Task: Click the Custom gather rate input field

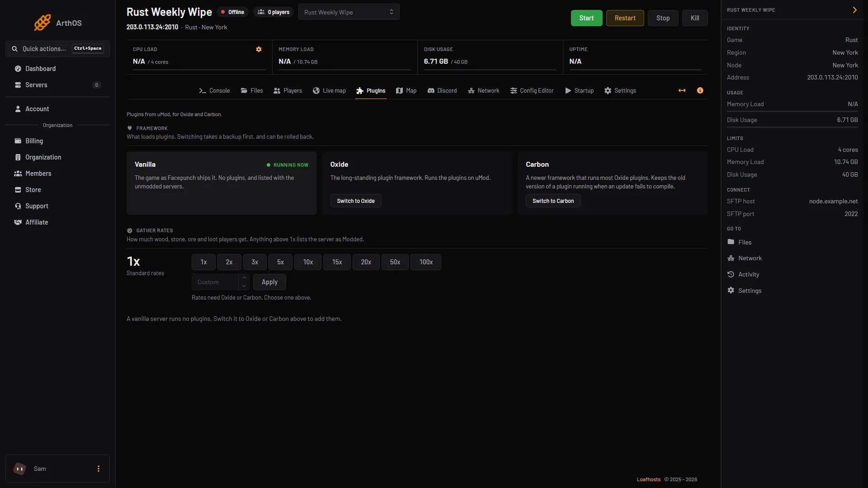Action: coord(215,282)
